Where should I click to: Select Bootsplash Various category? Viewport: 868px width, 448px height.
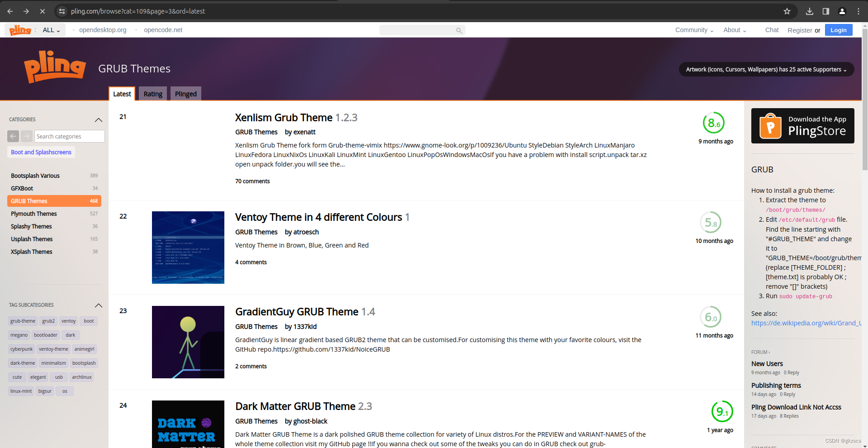coord(54,176)
